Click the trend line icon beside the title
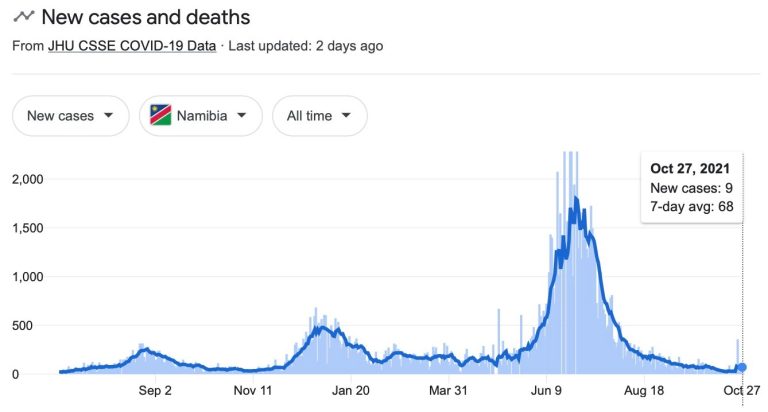This screenshot has width=768, height=412. click(24, 17)
